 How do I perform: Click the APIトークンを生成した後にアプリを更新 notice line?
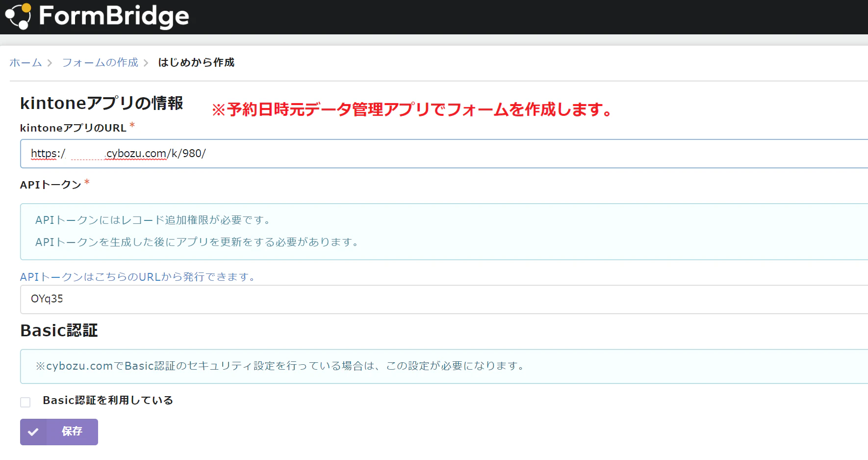click(197, 242)
